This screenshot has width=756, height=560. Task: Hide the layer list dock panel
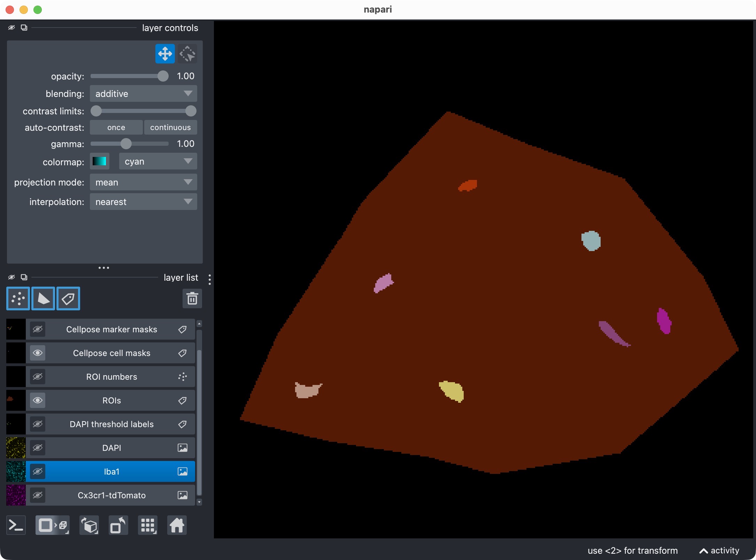[11, 277]
